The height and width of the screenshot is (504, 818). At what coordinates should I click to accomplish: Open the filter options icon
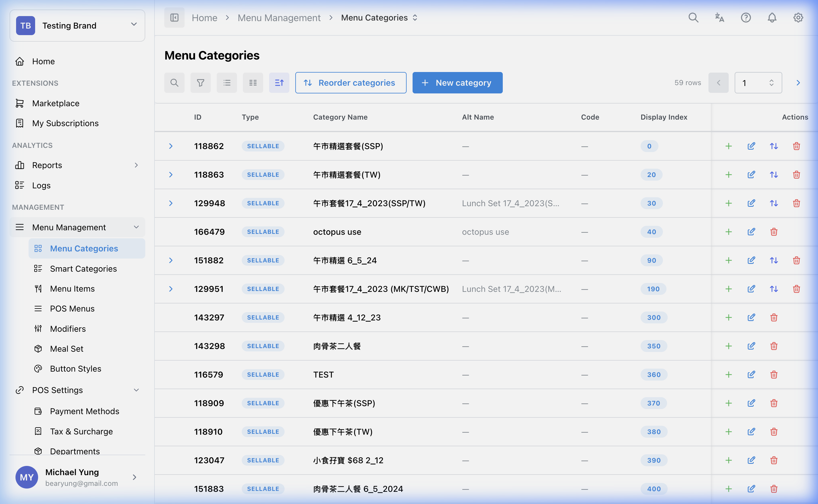[200, 83]
